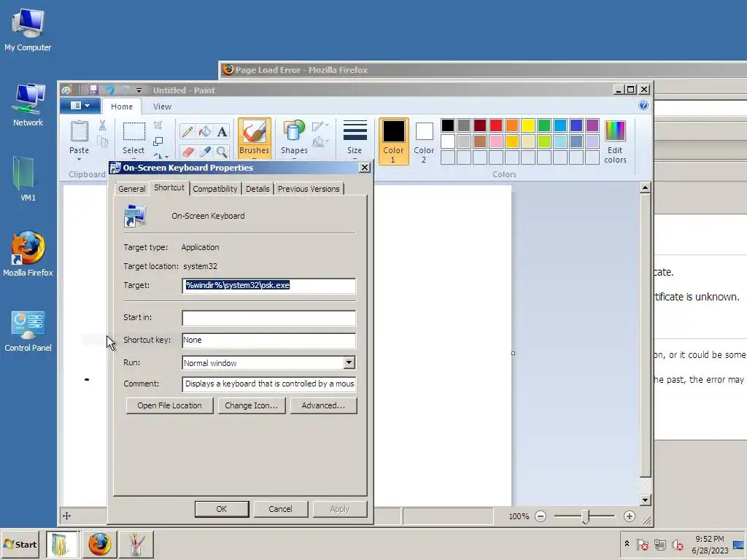Click the Comment text field
747x560 pixels.
point(269,384)
